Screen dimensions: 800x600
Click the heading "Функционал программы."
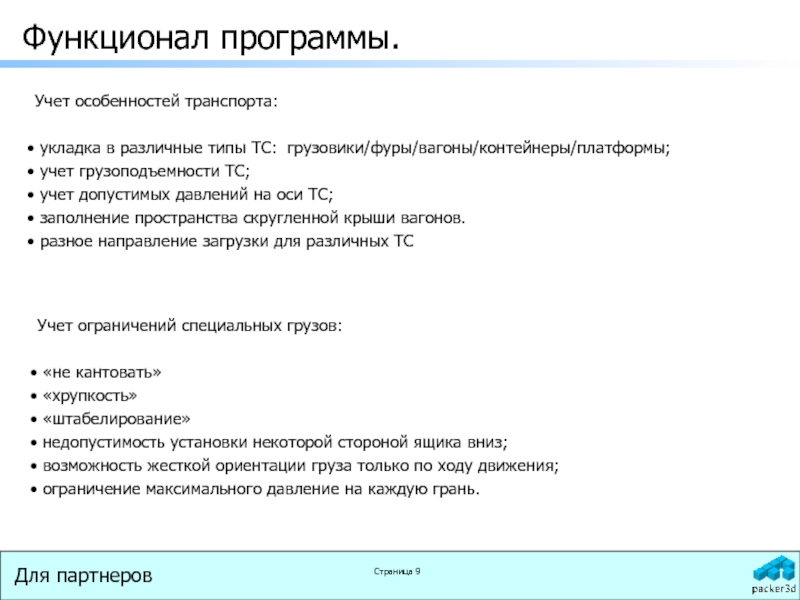point(211,38)
